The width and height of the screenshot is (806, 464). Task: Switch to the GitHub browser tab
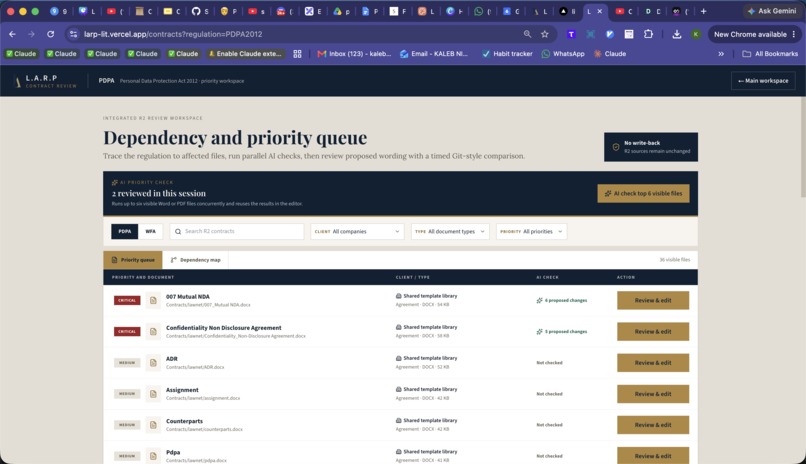point(200,11)
